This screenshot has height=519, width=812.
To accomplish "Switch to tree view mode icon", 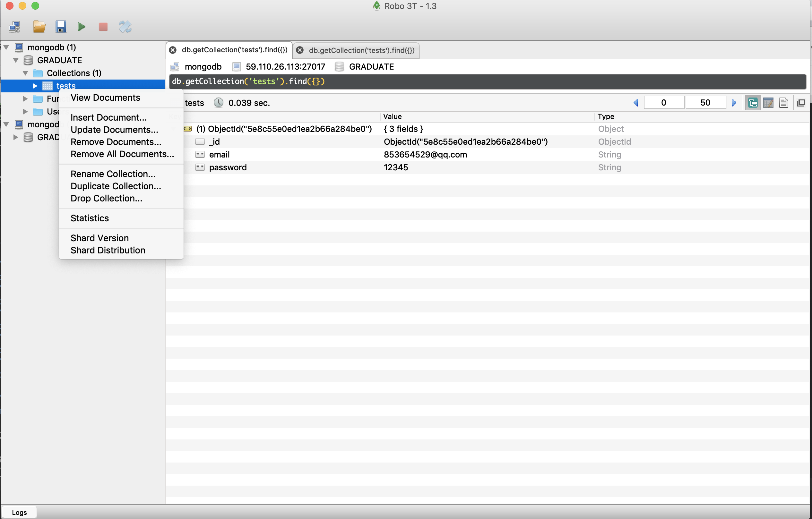I will tap(753, 103).
